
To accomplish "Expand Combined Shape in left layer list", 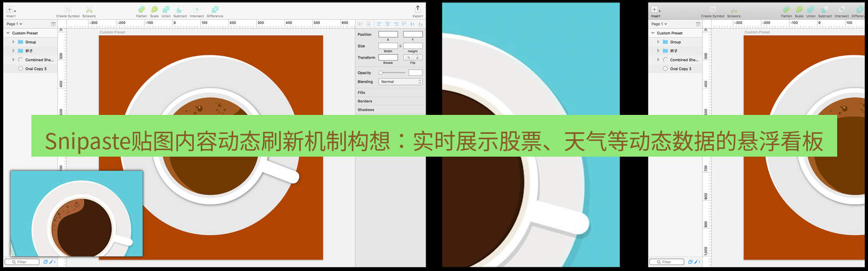I will click(x=14, y=60).
